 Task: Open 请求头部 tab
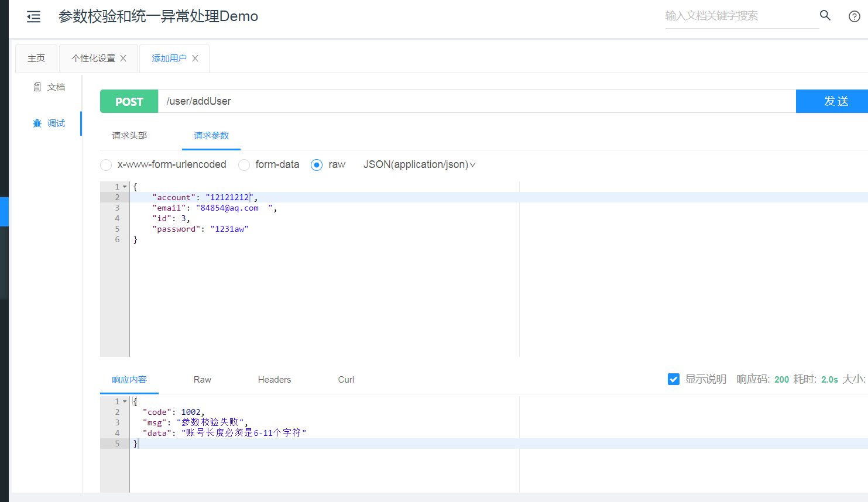click(129, 136)
